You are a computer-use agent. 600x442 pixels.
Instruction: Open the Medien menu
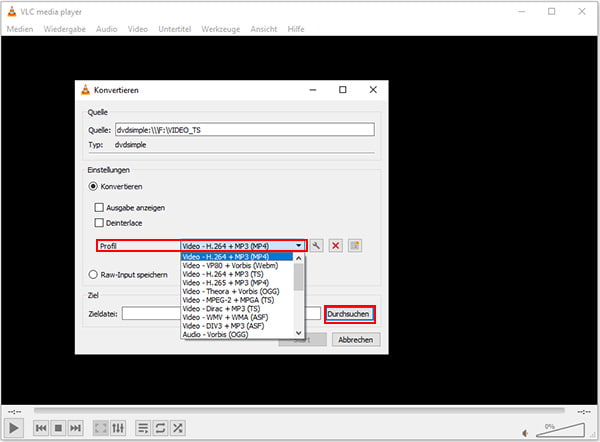tap(20, 29)
